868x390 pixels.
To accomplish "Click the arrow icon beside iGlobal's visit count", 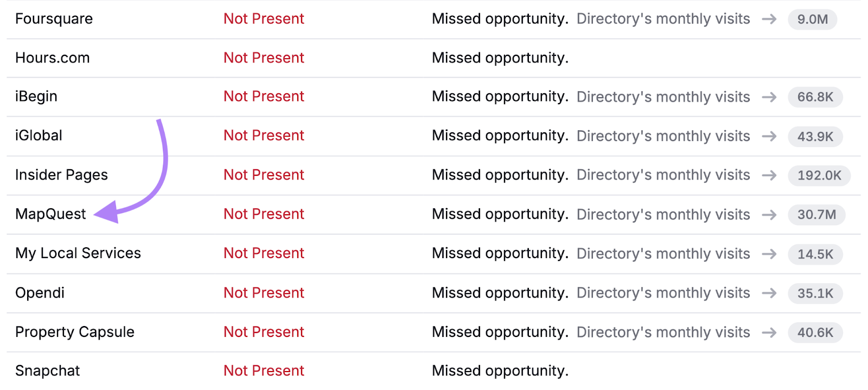I will [770, 137].
